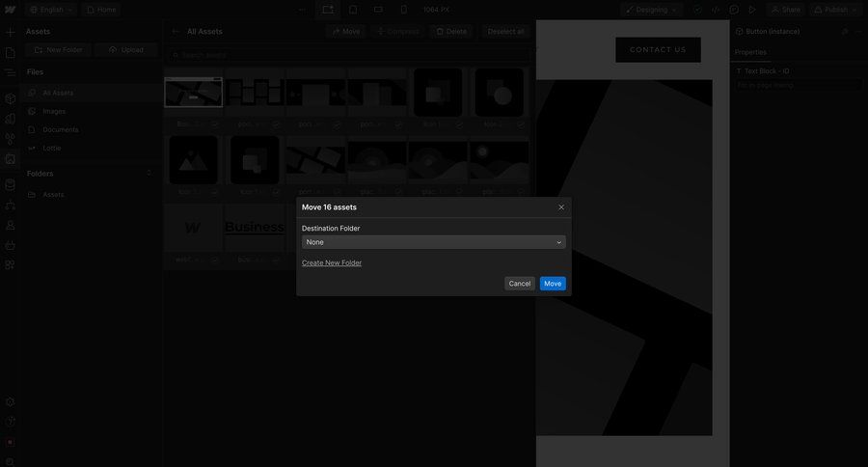Click the Publish button
Screen dimensions: 868x467
831,10
